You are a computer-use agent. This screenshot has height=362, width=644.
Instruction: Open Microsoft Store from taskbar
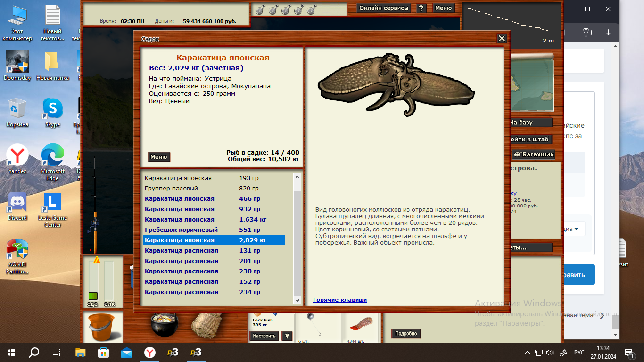coord(103,352)
